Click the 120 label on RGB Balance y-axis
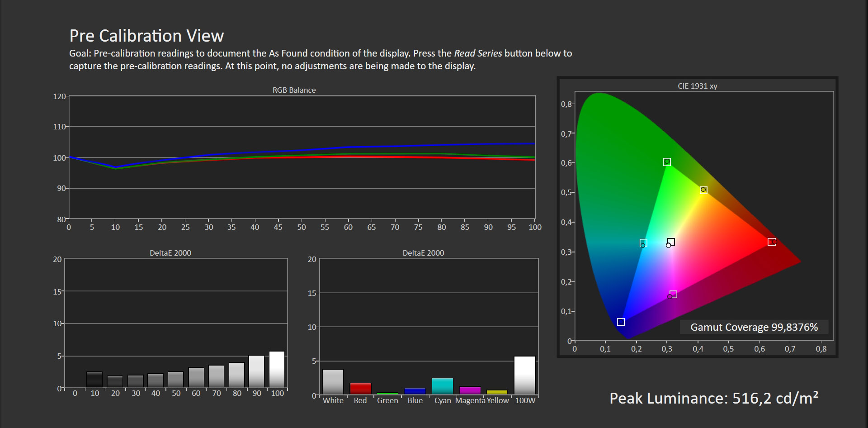The width and height of the screenshot is (868, 428). 59,96
